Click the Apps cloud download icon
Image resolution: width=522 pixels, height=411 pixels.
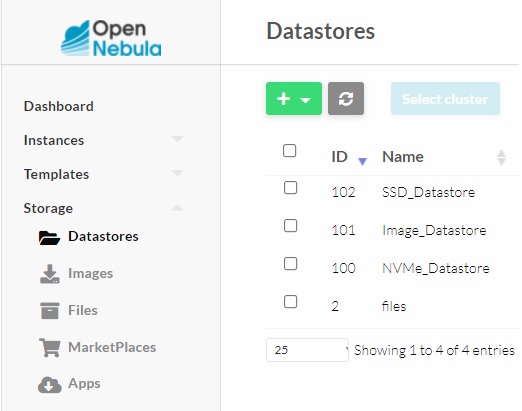(50, 384)
